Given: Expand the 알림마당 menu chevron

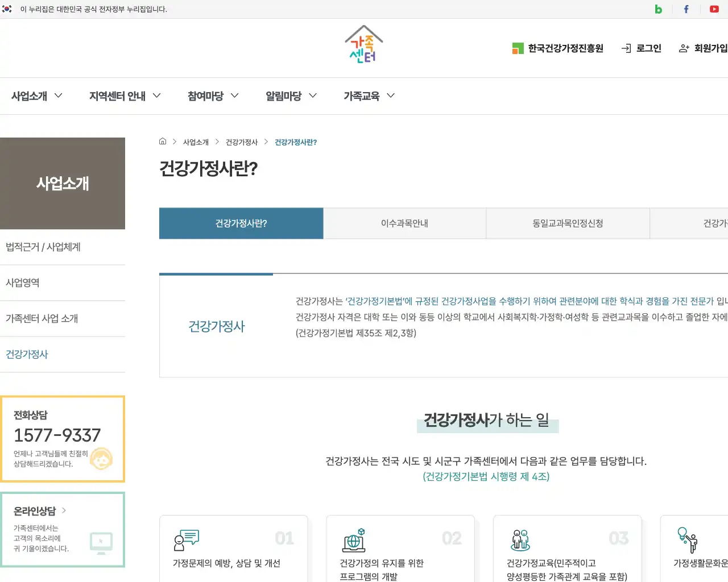Looking at the screenshot, I should click(312, 95).
